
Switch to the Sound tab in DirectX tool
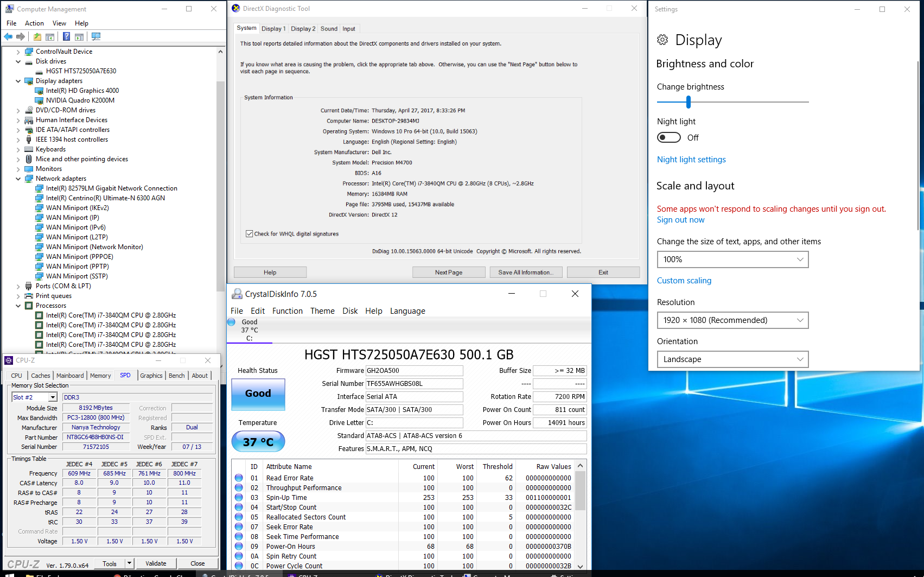coord(329,29)
